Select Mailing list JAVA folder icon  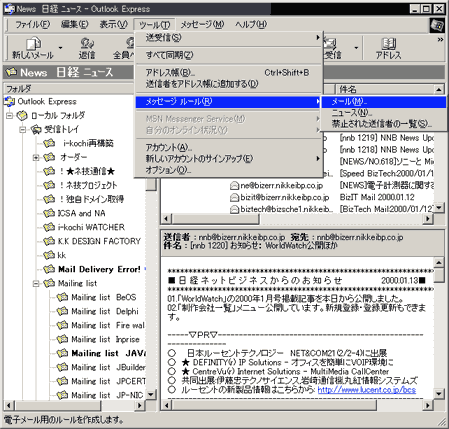point(62,353)
